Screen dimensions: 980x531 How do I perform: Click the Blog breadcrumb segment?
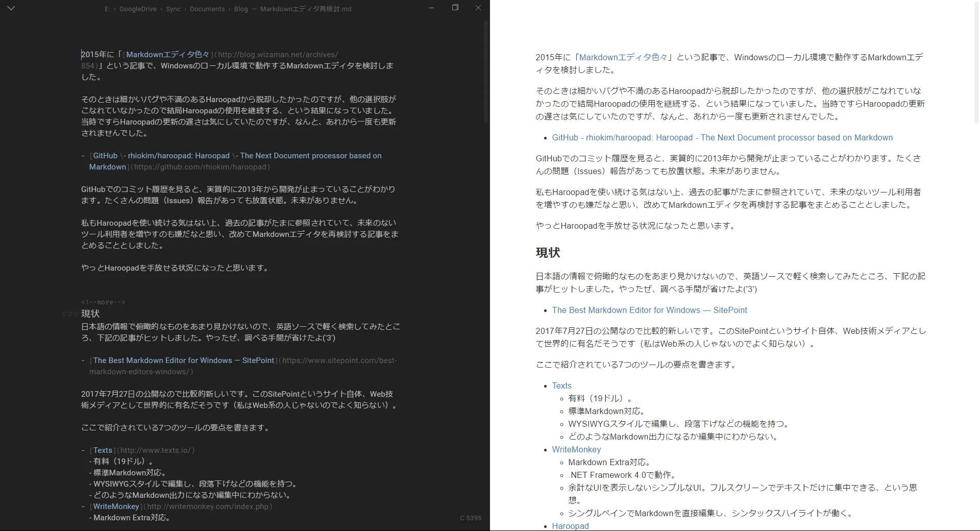tap(241, 9)
